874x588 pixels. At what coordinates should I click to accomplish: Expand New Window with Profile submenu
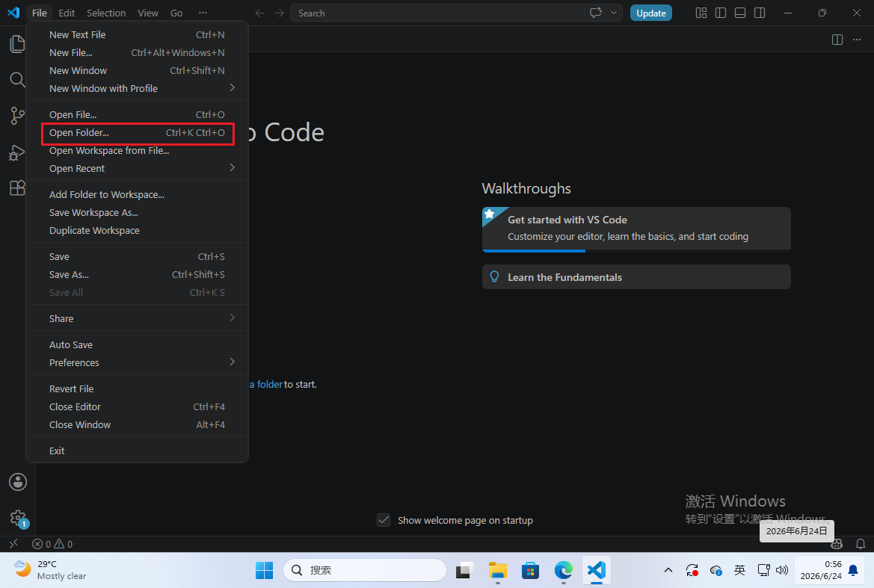pyautogui.click(x=137, y=88)
